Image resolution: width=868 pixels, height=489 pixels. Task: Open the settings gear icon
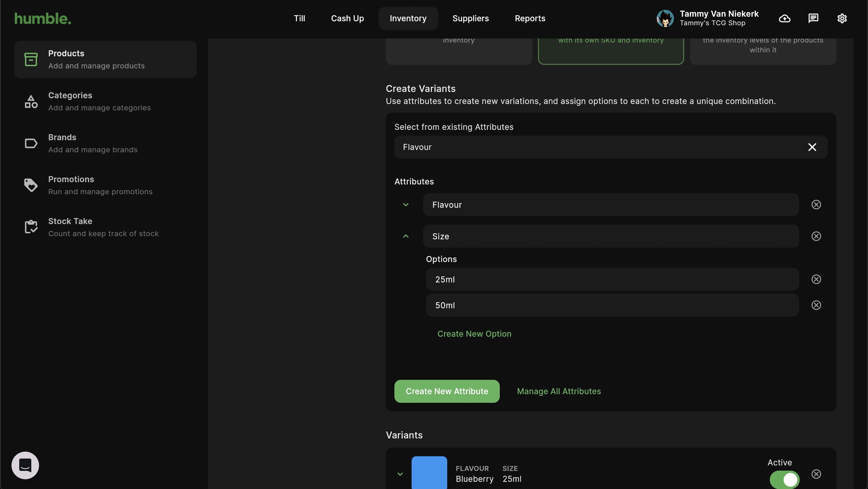(842, 18)
